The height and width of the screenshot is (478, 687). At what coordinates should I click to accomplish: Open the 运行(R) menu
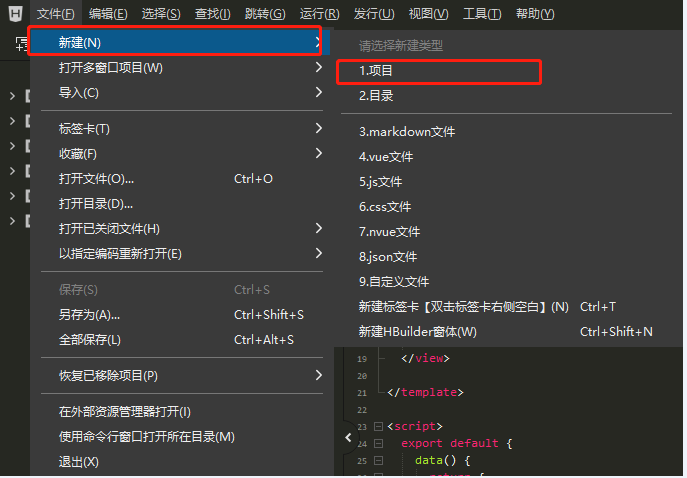(x=319, y=14)
